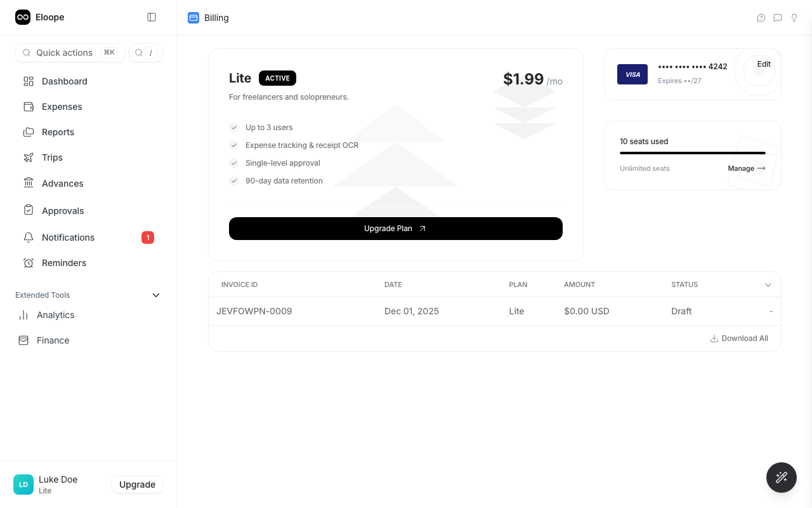
Task: Click the ACTIVE plan badge
Action: tap(277, 78)
